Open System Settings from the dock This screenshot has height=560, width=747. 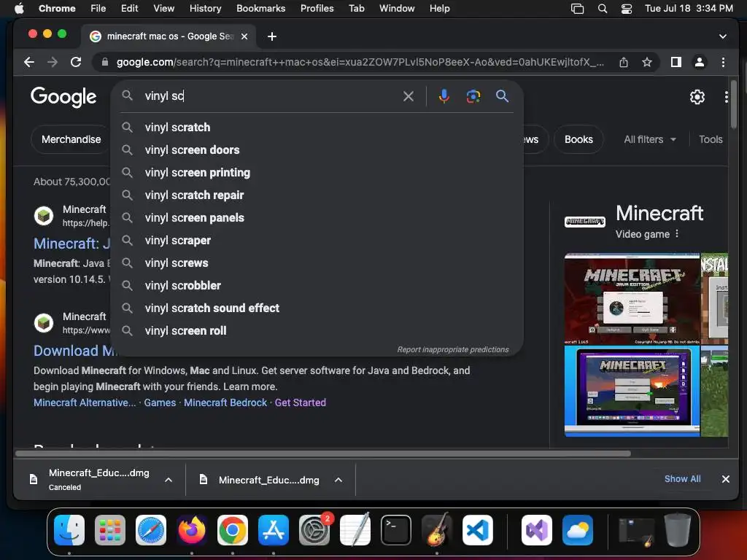314,529
